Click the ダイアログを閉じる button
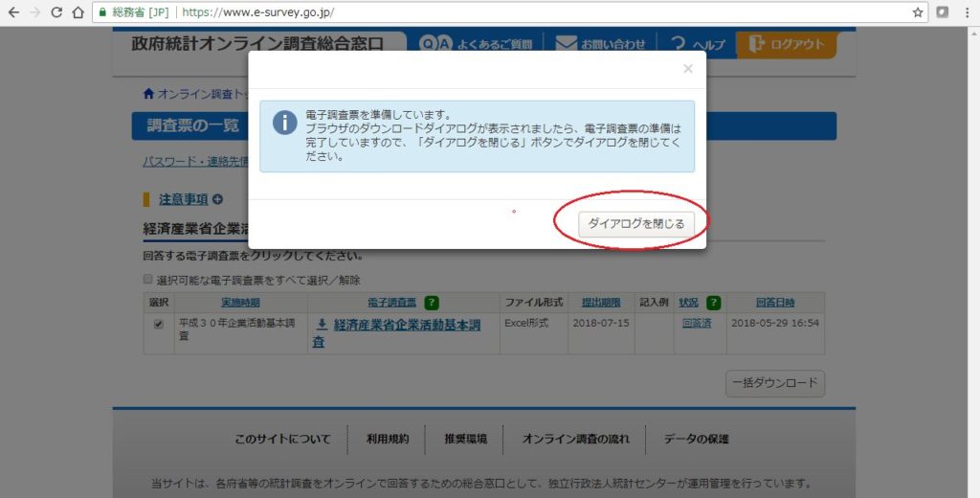Screen dimensions: 980x498 coord(635,223)
